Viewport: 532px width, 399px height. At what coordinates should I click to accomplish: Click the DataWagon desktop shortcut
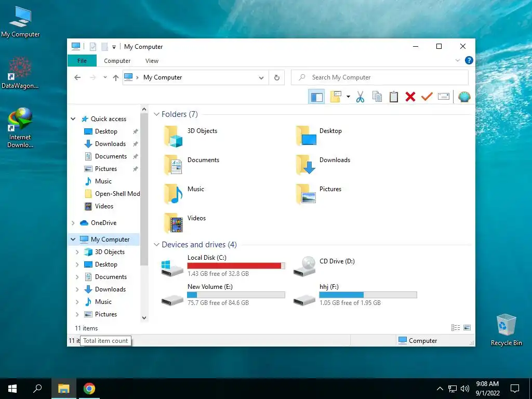(x=20, y=73)
